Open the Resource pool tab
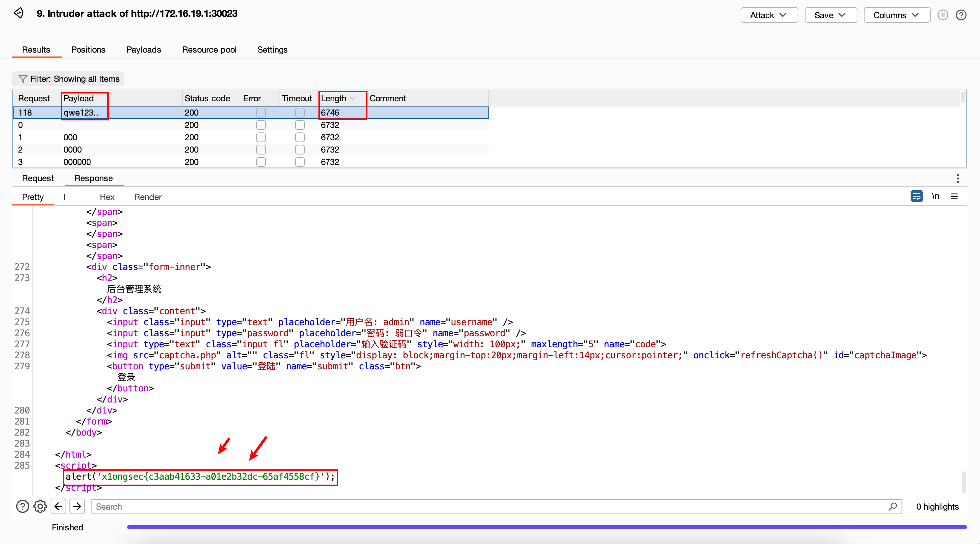 pyautogui.click(x=209, y=49)
